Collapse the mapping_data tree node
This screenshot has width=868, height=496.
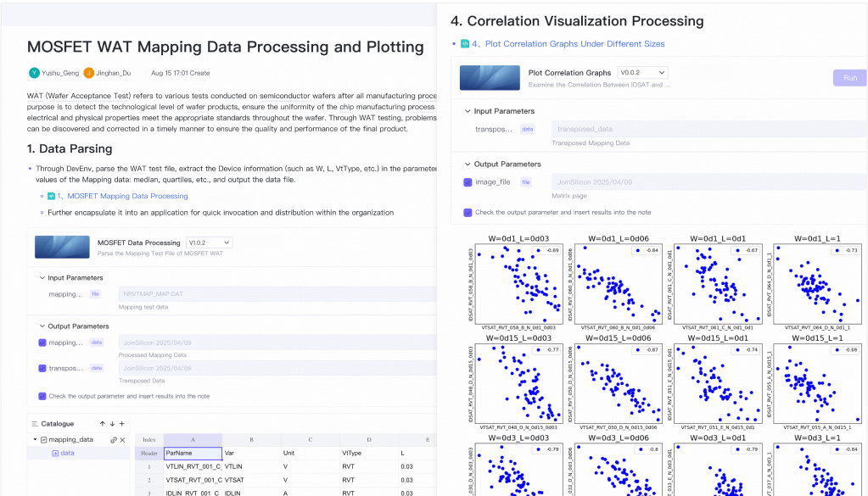(x=36, y=439)
